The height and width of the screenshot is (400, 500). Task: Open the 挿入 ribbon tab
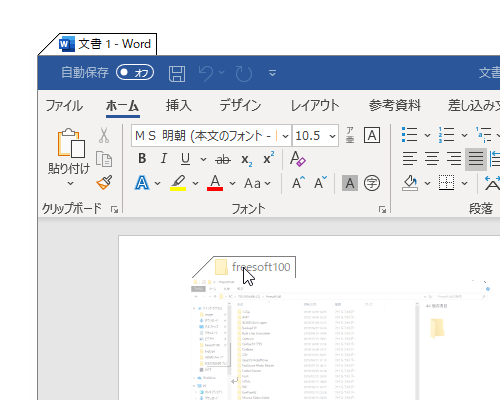179,105
